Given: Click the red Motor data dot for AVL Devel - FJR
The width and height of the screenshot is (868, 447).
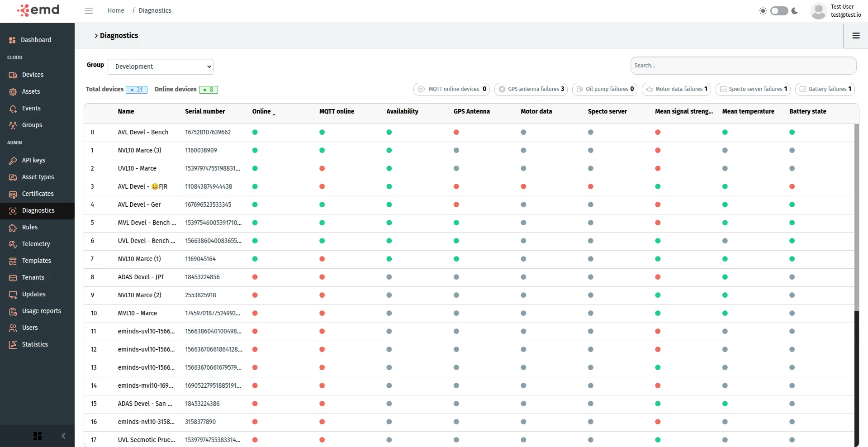Looking at the screenshot, I should (523, 187).
